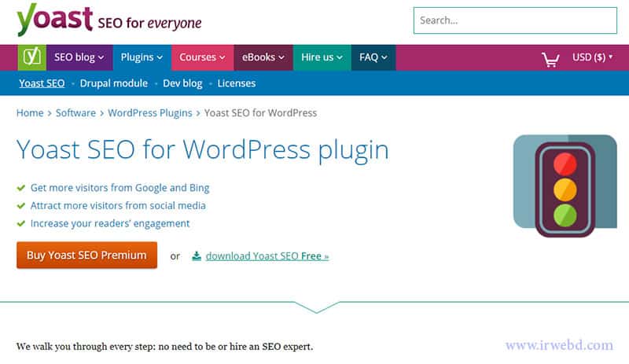Click 'We walk you through every step' sentence
The height and width of the screenshot is (364, 629).
pos(164,347)
